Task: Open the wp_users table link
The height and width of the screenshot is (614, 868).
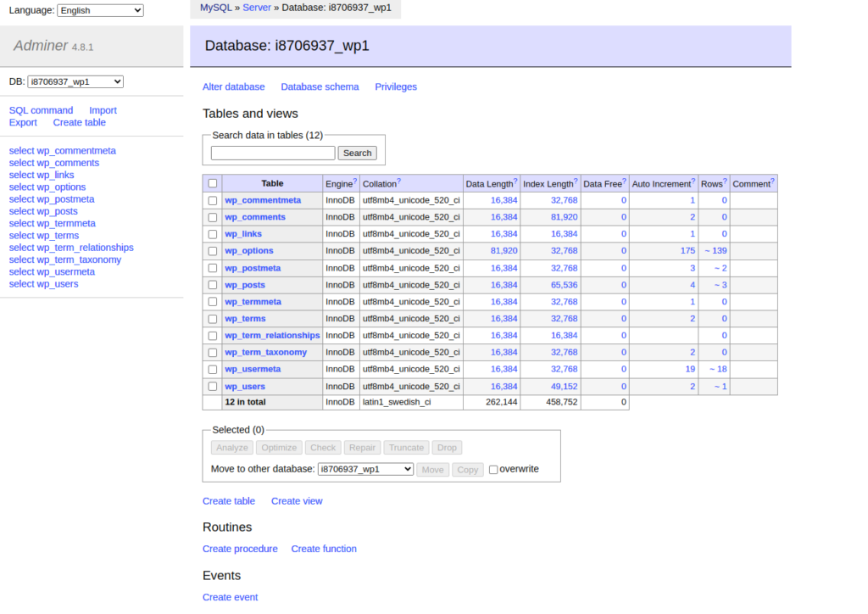Action: coord(245,387)
